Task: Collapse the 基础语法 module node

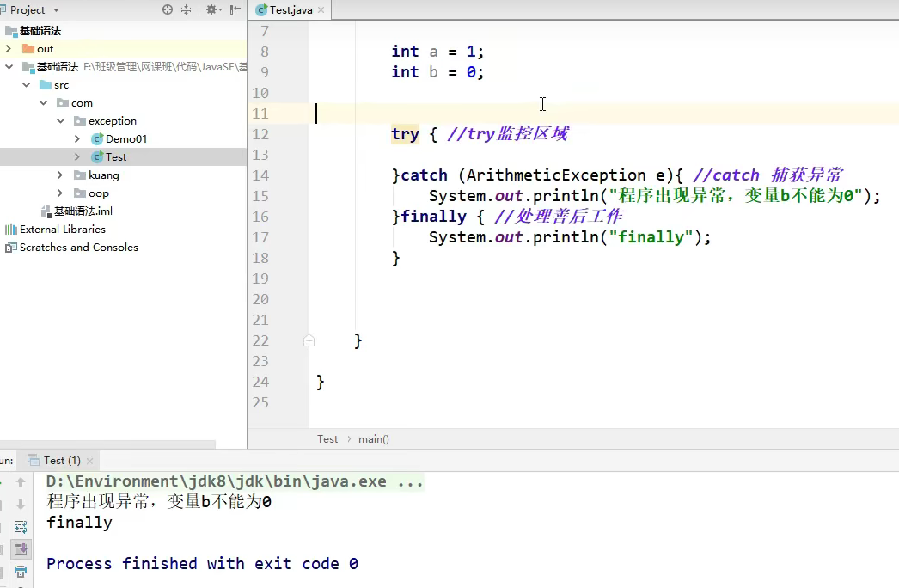Action: coord(9,67)
